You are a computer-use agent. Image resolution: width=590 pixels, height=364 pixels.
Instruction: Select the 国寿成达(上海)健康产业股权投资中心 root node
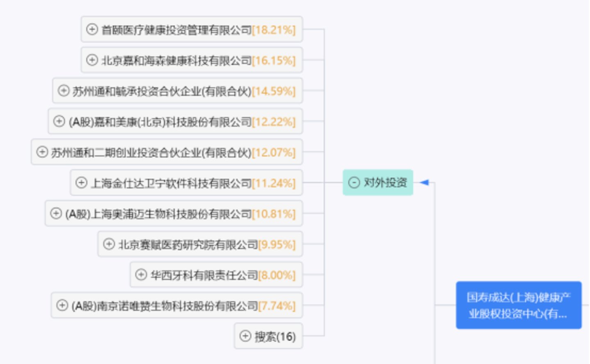519,305
